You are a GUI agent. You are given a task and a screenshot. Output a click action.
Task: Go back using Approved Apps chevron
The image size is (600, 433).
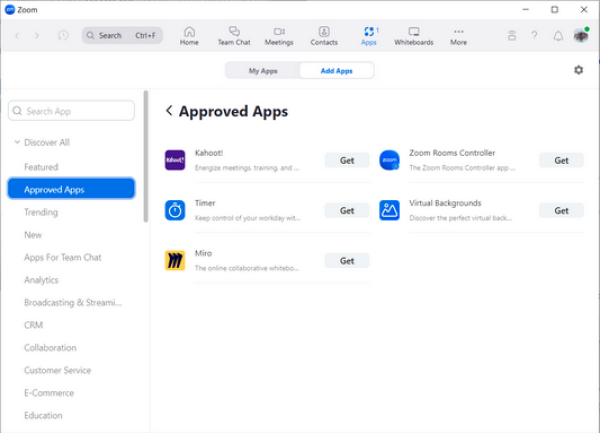169,111
